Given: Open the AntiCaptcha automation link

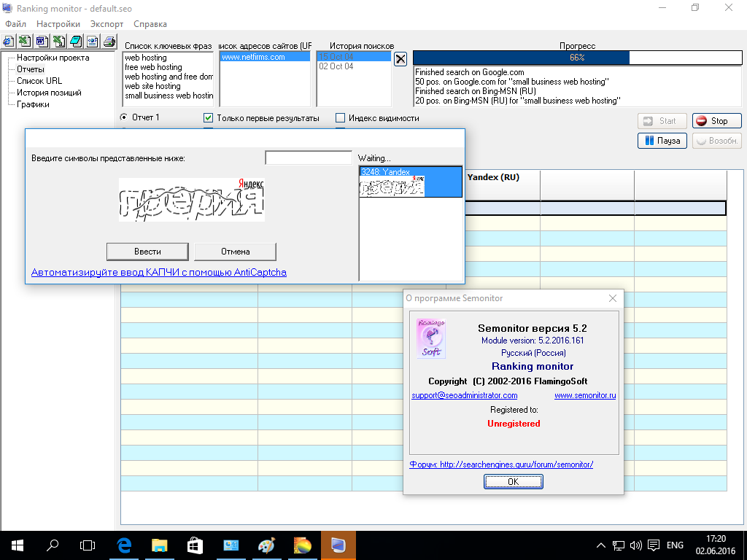Looking at the screenshot, I should coord(158,272).
